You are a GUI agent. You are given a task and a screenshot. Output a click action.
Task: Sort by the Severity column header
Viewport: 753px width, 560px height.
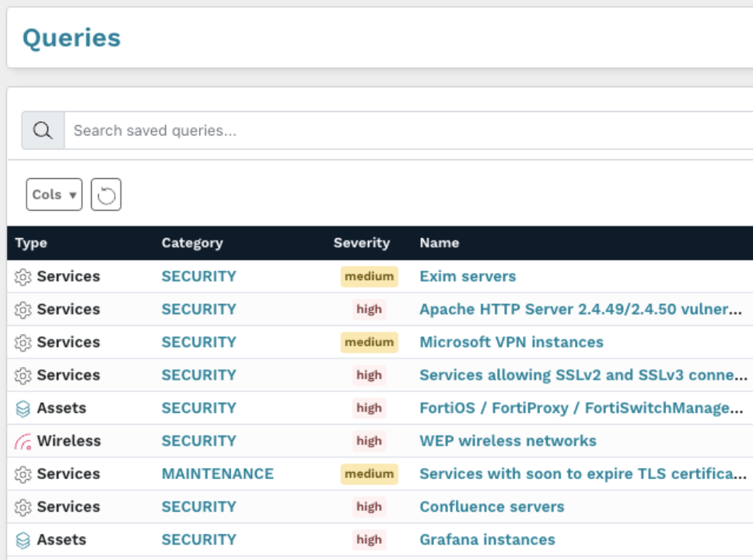[362, 243]
